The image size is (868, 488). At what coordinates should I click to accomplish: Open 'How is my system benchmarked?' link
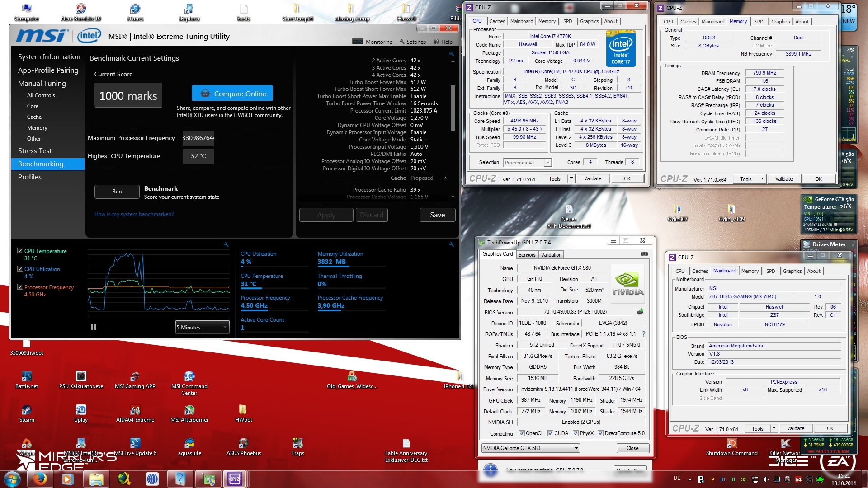(x=134, y=214)
